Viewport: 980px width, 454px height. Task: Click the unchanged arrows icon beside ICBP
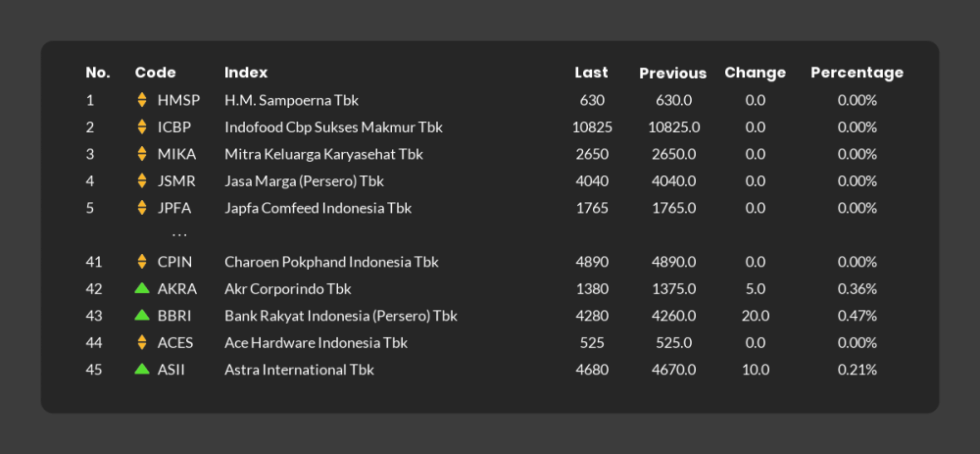[142, 127]
